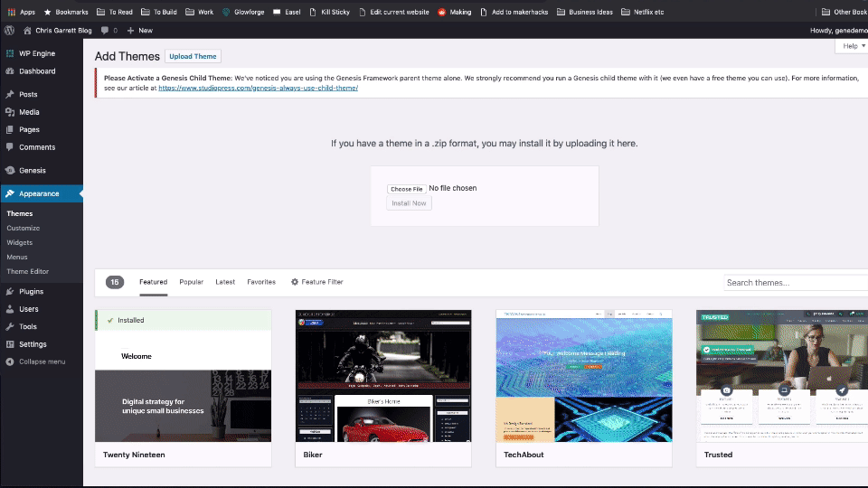Click the Appearance paintbrush icon

tap(10, 193)
